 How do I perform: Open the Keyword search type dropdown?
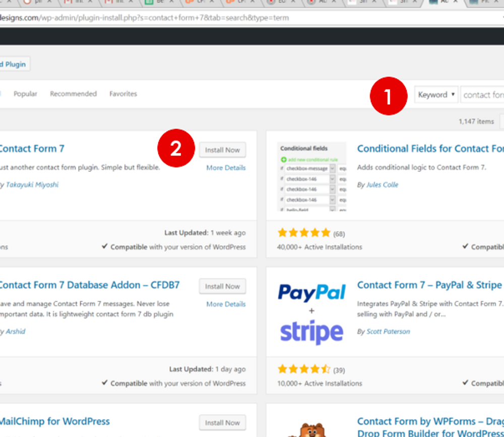pyautogui.click(x=436, y=95)
